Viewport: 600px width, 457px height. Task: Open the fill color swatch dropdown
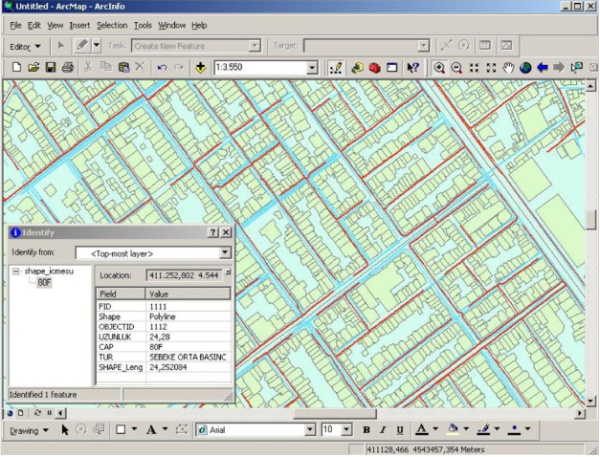[x=468, y=429]
